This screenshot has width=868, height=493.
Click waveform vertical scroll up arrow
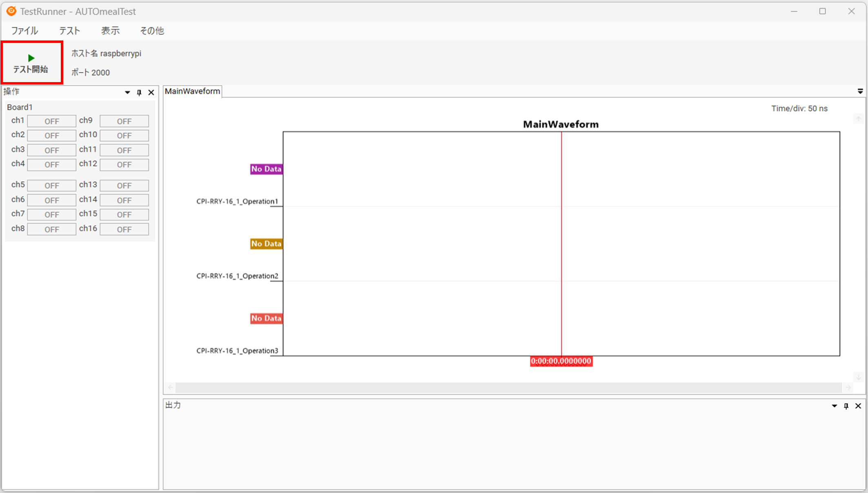[x=858, y=119]
